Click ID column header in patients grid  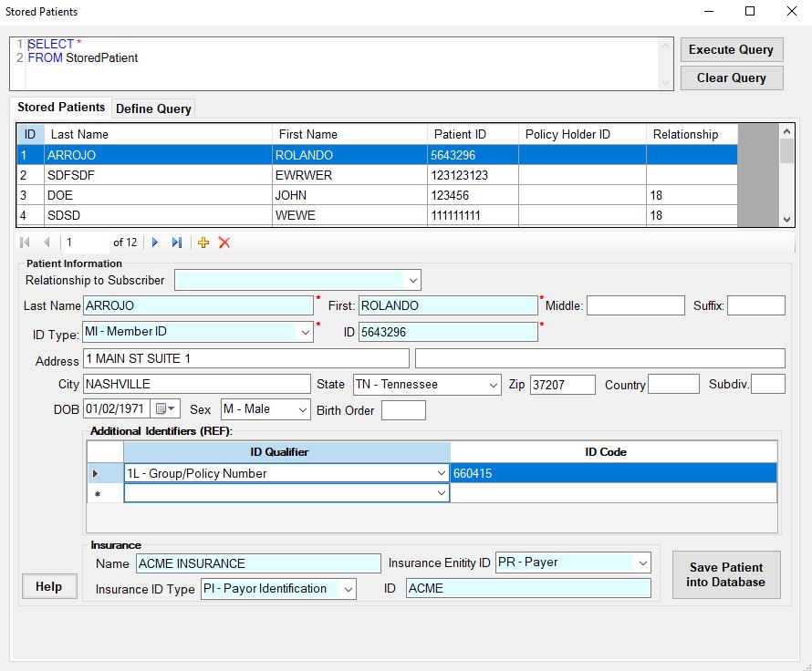pos(30,135)
